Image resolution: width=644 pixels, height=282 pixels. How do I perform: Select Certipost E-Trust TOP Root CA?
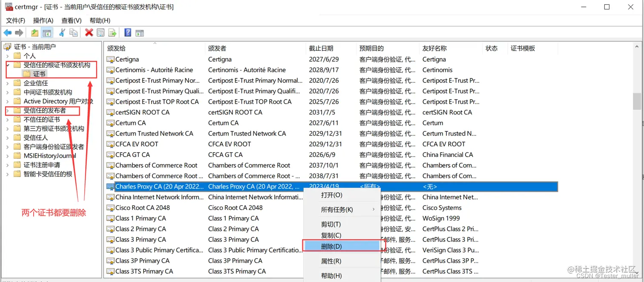157,102
